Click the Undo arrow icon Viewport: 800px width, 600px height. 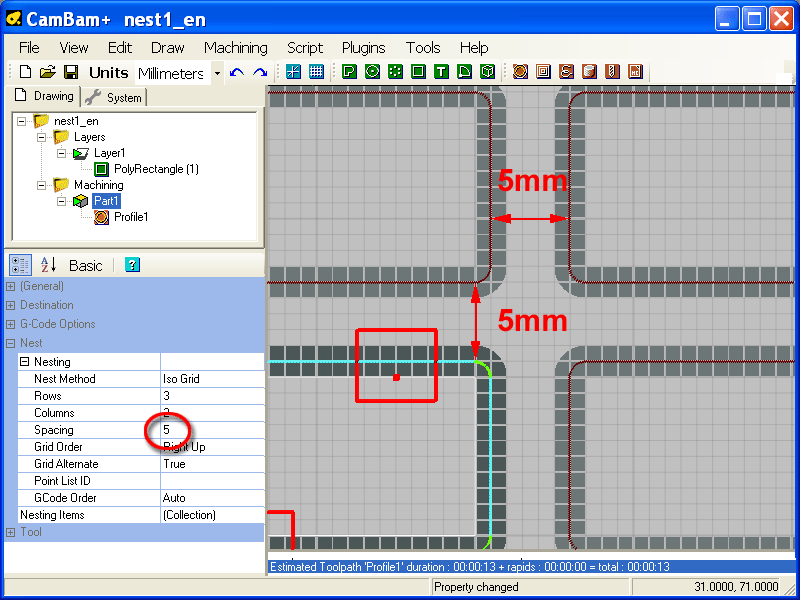237,72
